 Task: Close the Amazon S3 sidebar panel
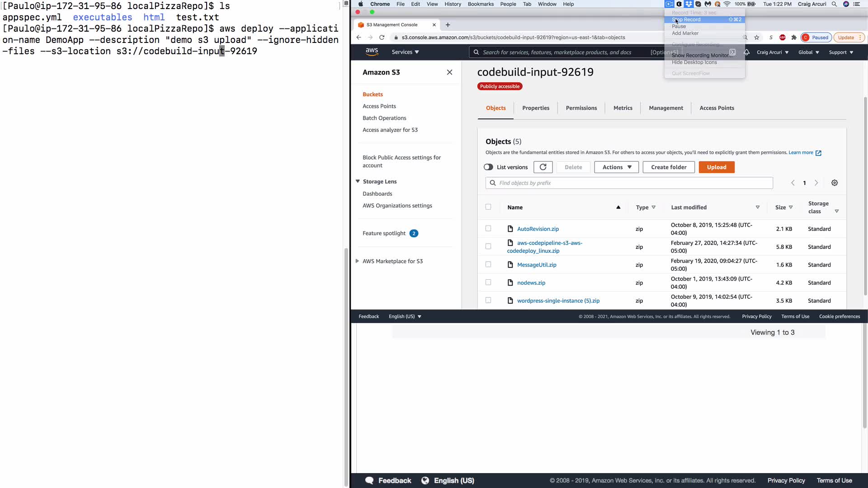(x=449, y=72)
